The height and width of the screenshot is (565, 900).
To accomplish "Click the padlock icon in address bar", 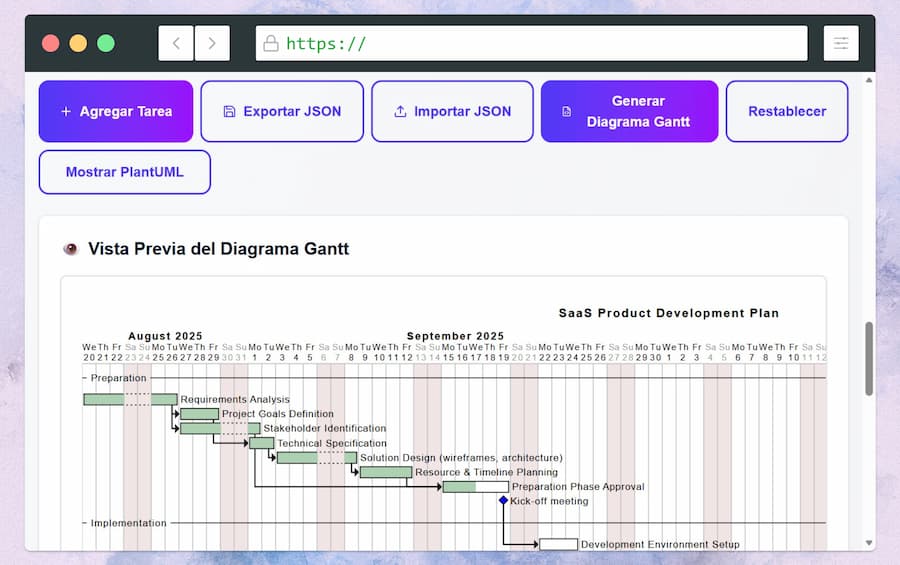I will [x=270, y=43].
